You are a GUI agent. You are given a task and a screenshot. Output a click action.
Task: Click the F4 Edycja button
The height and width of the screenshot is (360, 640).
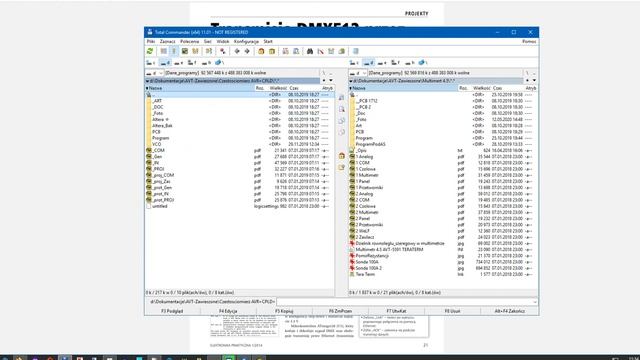click(228, 311)
